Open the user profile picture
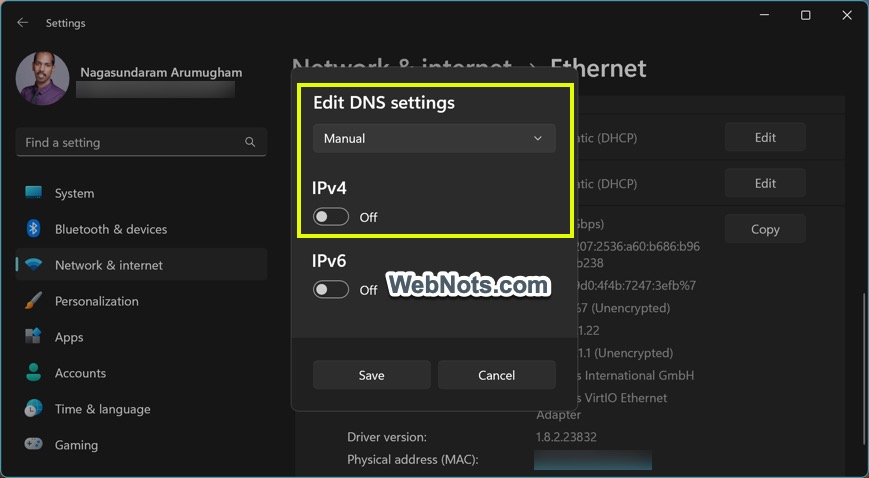This screenshot has height=478, width=869. tap(43, 79)
